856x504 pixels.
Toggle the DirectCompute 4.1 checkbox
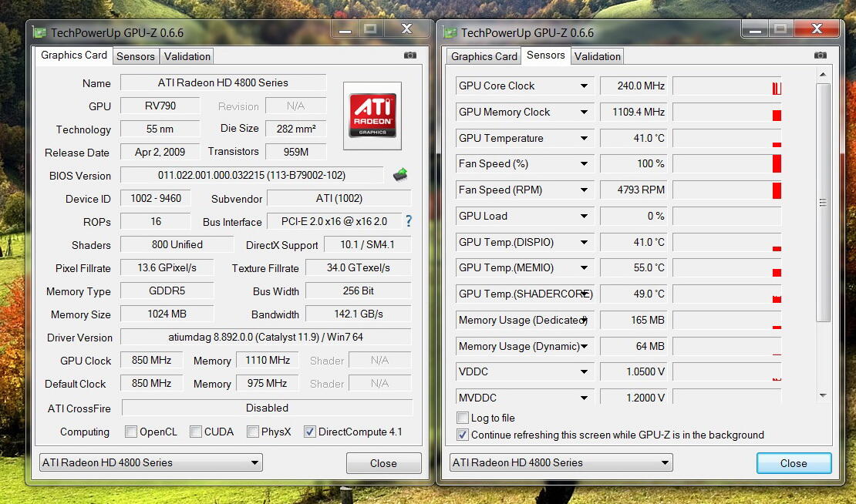pyautogui.click(x=309, y=432)
